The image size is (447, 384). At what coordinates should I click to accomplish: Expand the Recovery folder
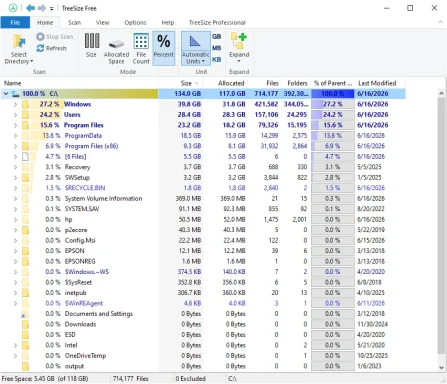pyautogui.click(x=15, y=167)
